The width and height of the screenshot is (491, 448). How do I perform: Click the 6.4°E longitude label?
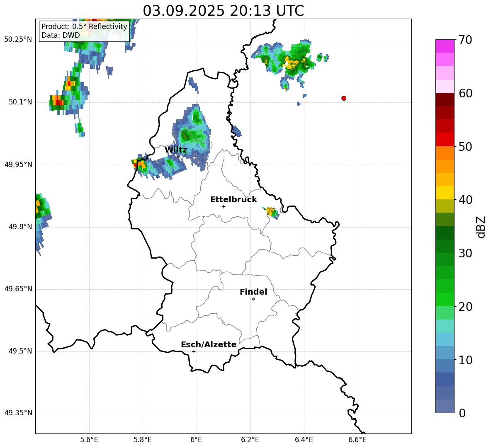[x=304, y=440]
